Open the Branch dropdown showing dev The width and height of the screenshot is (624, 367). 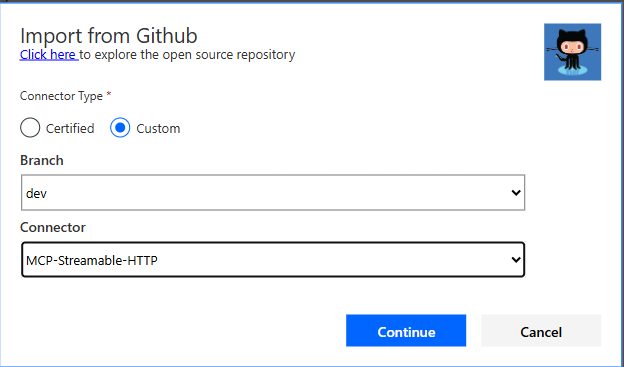tap(273, 193)
